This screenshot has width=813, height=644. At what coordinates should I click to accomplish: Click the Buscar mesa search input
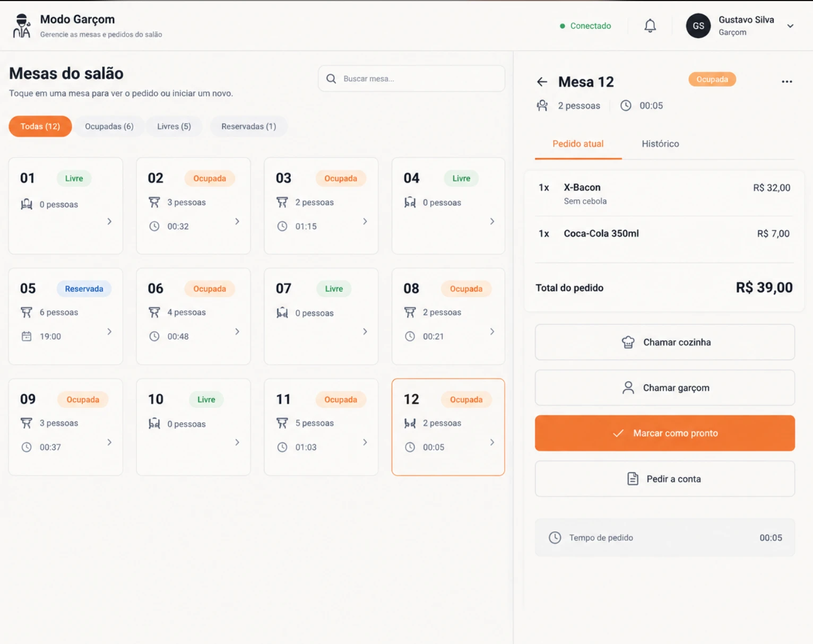coord(411,79)
